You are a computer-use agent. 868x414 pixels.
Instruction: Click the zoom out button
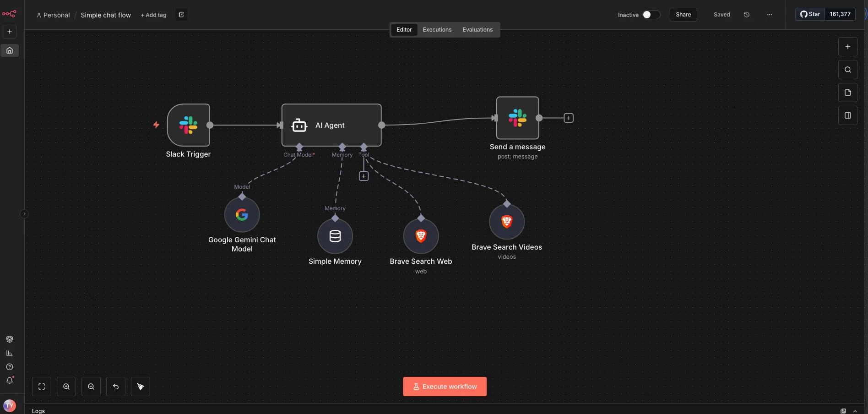[x=91, y=387]
